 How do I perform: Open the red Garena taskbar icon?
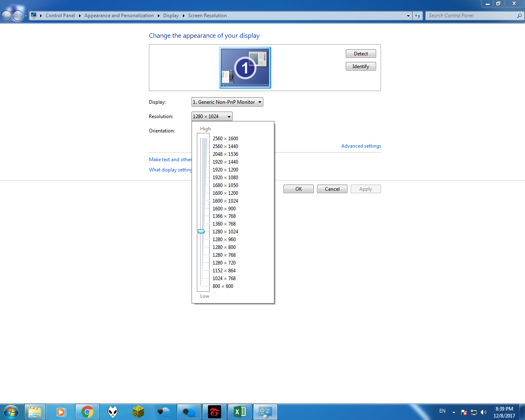pos(215,412)
